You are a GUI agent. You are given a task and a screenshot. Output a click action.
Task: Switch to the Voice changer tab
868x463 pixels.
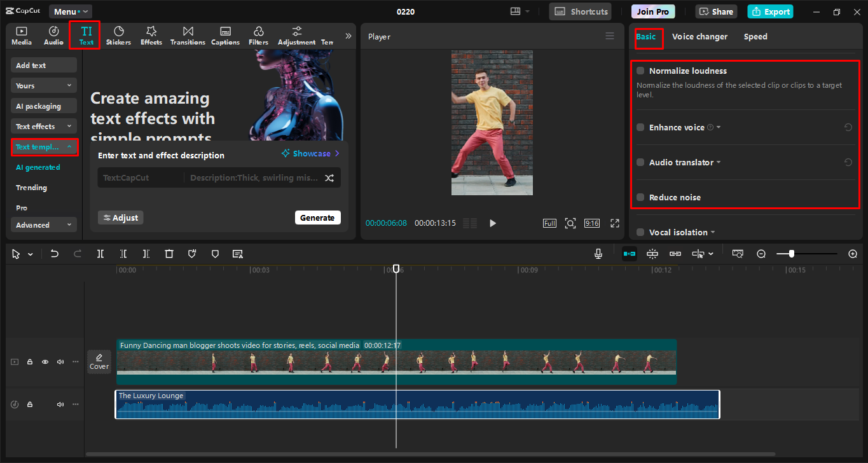[699, 37]
